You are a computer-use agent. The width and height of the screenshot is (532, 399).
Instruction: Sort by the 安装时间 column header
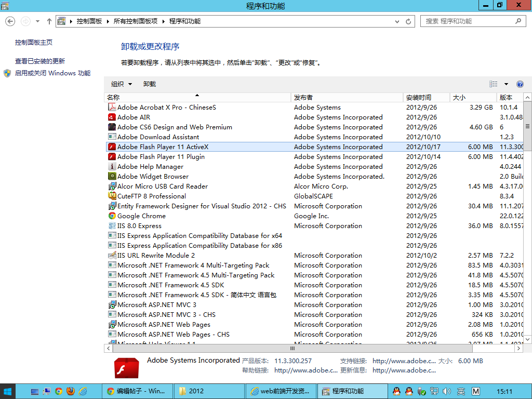[427, 97]
